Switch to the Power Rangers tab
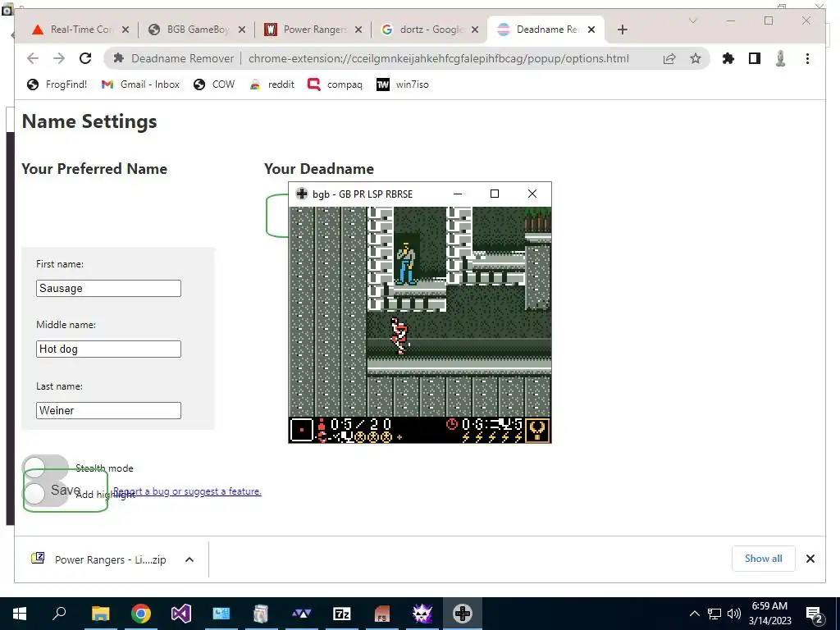 point(314,30)
